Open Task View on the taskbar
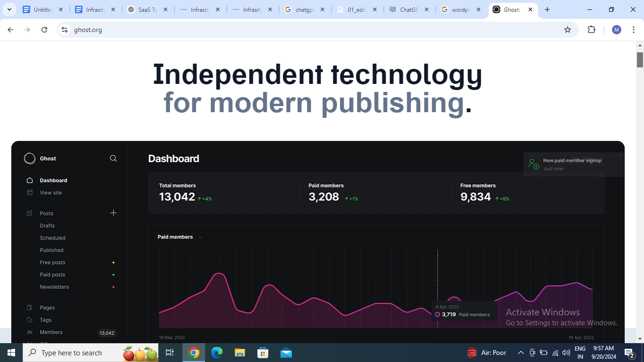The height and width of the screenshot is (362, 644). [169, 353]
